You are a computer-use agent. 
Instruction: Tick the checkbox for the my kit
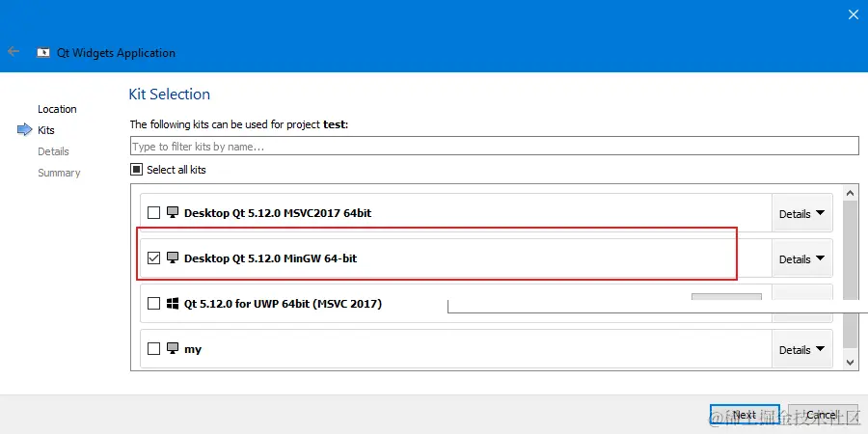(x=154, y=349)
